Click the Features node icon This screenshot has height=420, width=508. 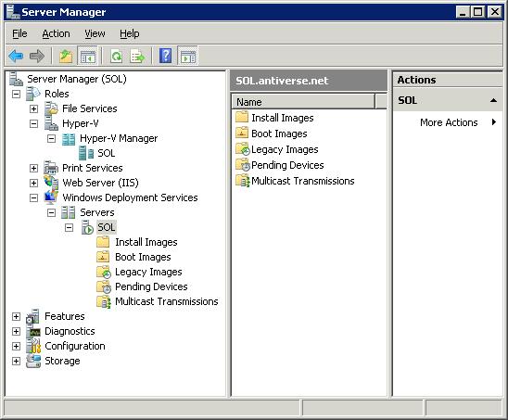tap(33, 316)
